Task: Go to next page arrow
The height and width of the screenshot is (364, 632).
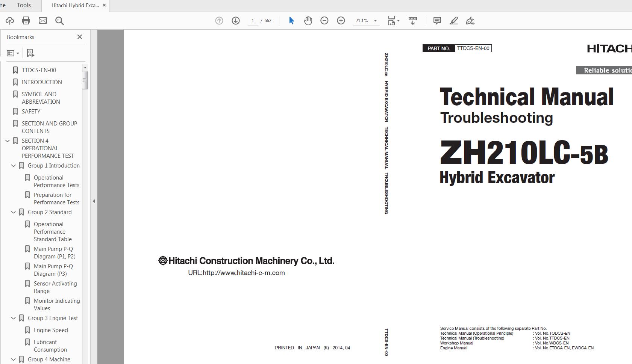Action: [236, 21]
